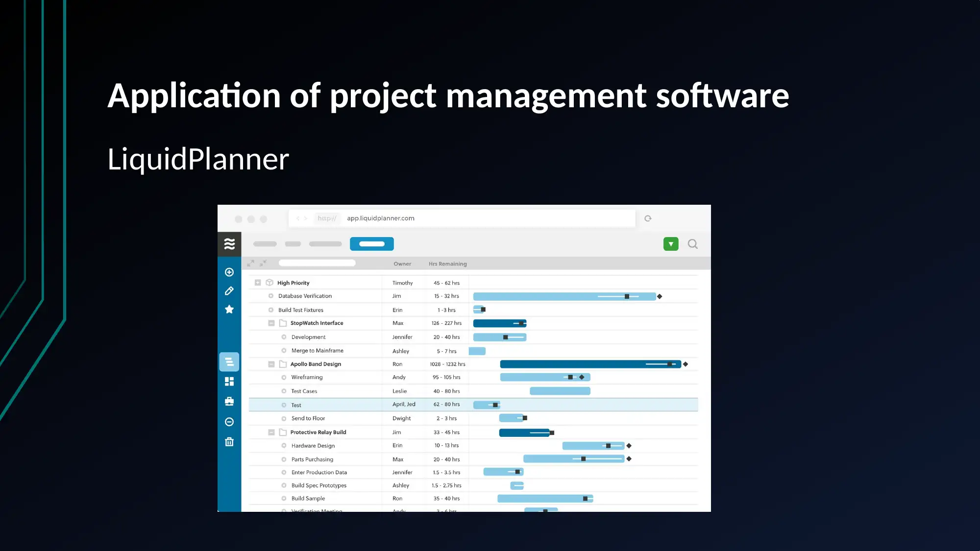Click folder icon next to Apollo Band Design
The image size is (980, 551).
[283, 364]
